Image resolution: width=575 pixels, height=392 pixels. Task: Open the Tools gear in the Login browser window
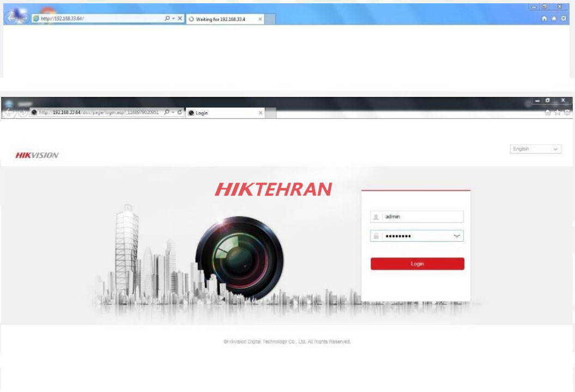(567, 113)
